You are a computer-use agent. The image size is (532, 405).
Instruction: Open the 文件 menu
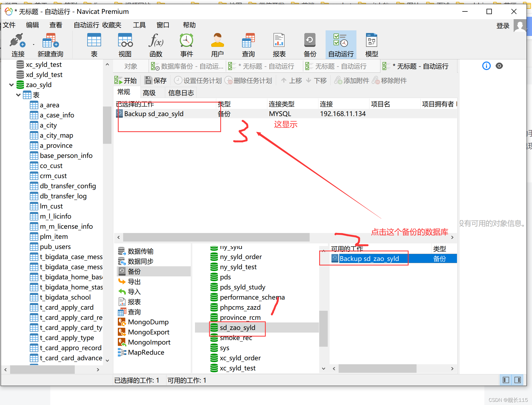pos(9,25)
